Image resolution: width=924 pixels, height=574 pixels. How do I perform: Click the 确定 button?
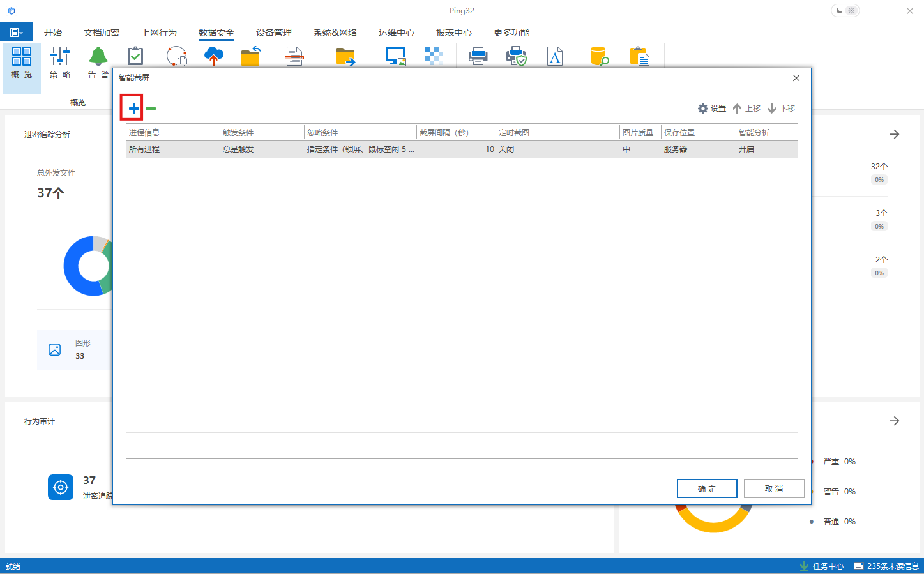pos(707,488)
